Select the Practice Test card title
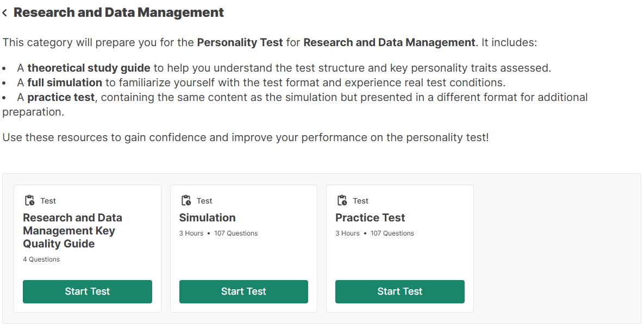The image size is (644, 324). point(370,218)
